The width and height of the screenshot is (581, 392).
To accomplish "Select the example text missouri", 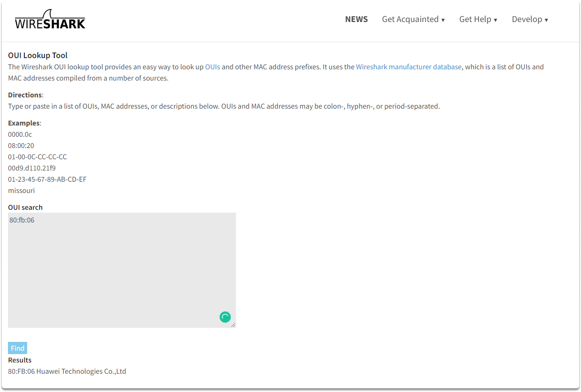I will point(22,191).
